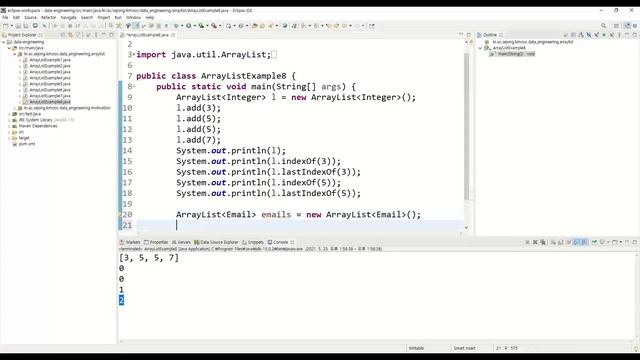
Task: Click the editor vertical scrollbar
Action: (467, 127)
